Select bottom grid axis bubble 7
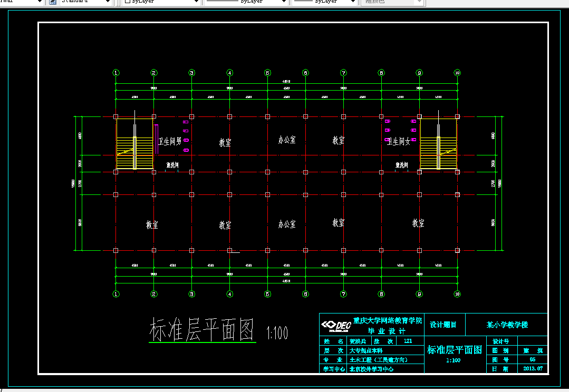This screenshot has height=392, width=569. [x=343, y=294]
